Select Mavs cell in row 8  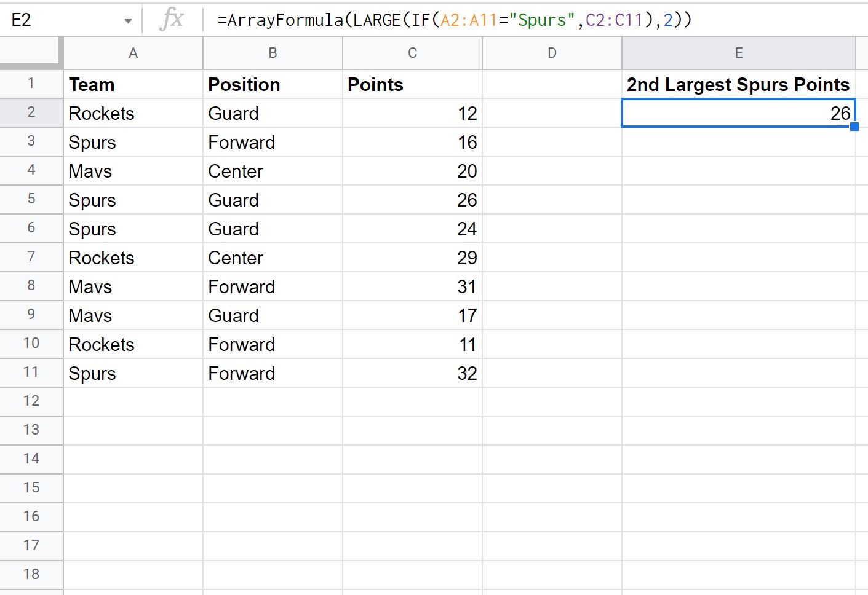(x=133, y=286)
